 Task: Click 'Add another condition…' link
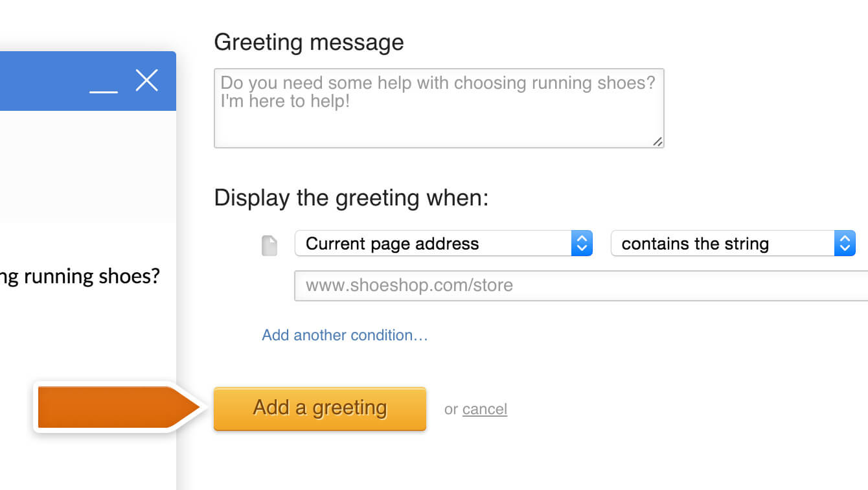(345, 335)
